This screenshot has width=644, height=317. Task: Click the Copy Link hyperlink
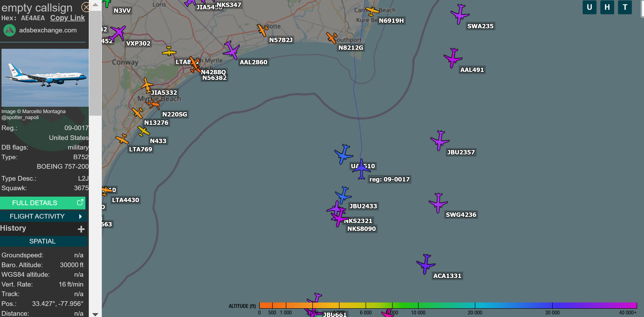[x=68, y=18]
